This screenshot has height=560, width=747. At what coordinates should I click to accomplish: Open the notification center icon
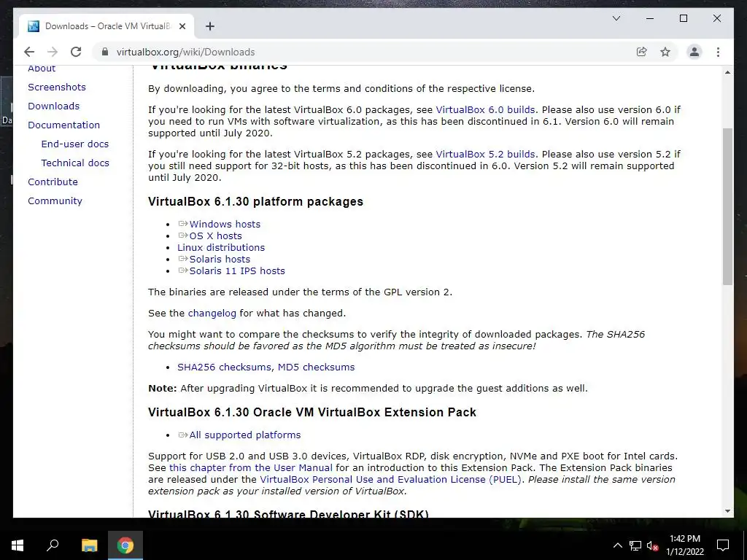(723, 545)
